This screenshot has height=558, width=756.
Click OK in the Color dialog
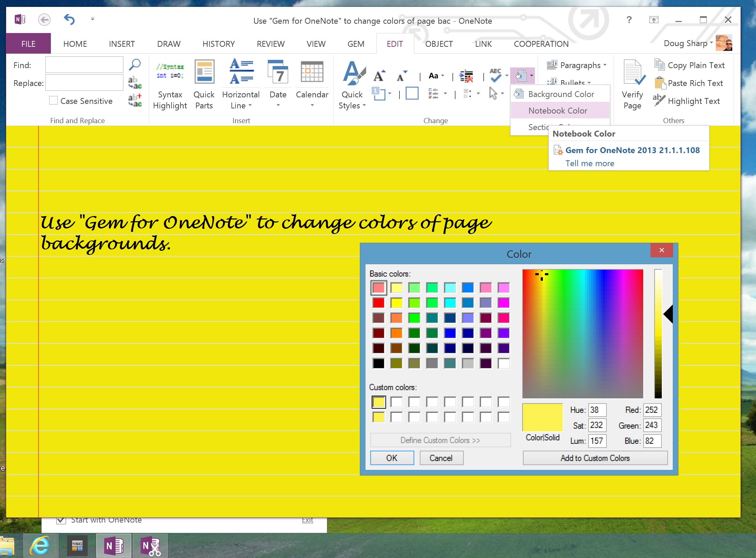click(392, 458)
